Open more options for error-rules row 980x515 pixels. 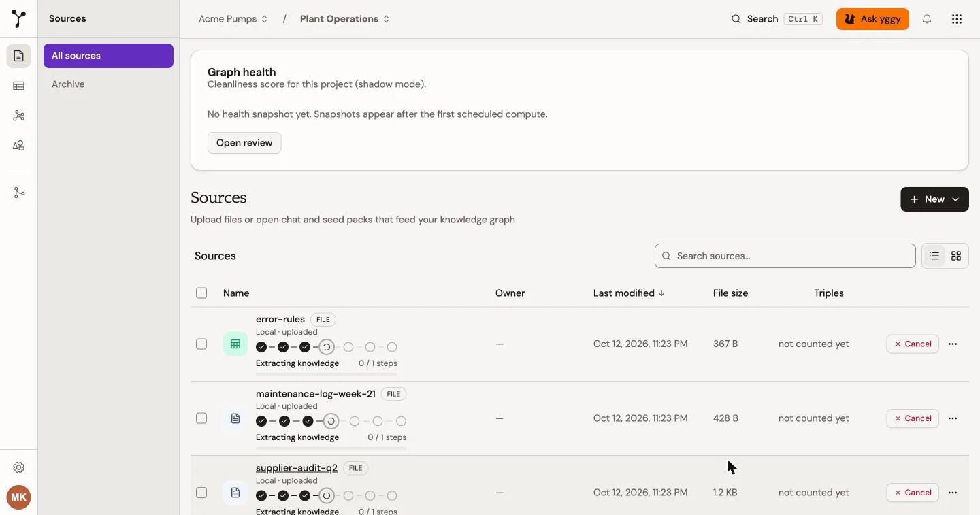click(x=953, y=344)
